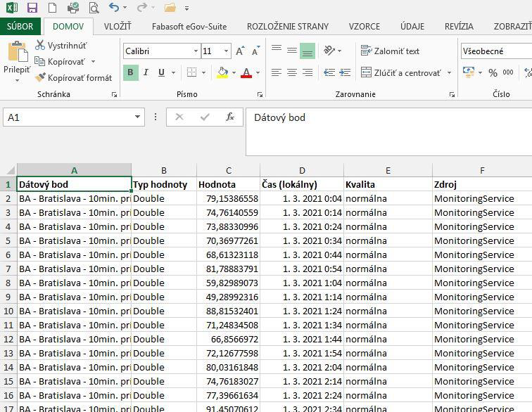Decrease indent icon

(329, 72)
